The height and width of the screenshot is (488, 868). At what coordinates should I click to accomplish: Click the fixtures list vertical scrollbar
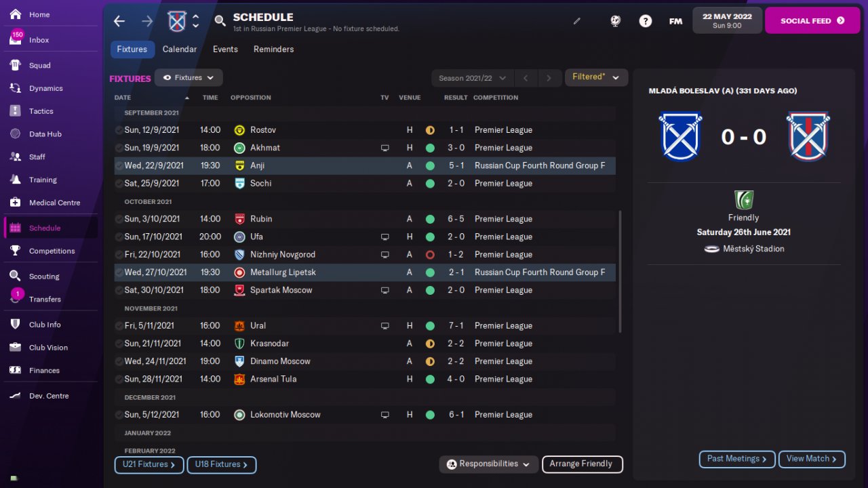[x=620, y=271]
